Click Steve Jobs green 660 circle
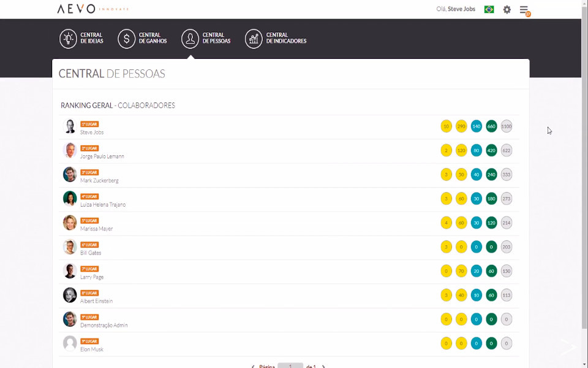Screen dimensions: 588x368 491,126
